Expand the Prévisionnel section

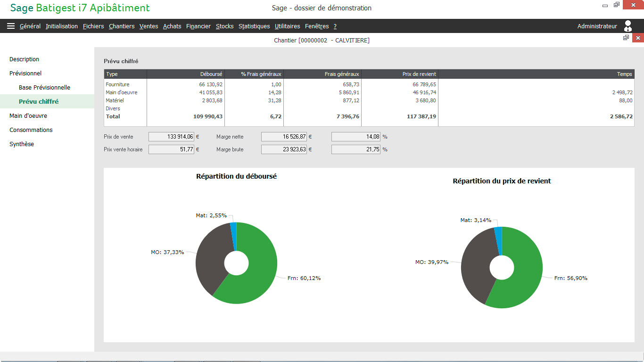click(25, 74)
